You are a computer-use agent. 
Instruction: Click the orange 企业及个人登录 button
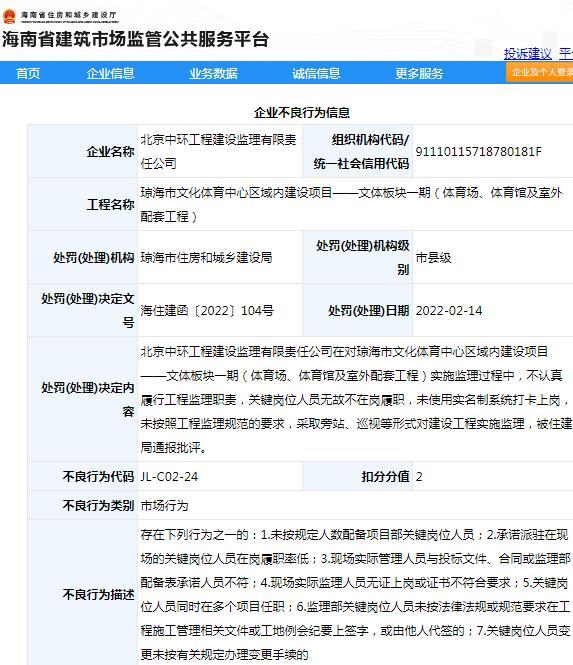tap(539, 72)
